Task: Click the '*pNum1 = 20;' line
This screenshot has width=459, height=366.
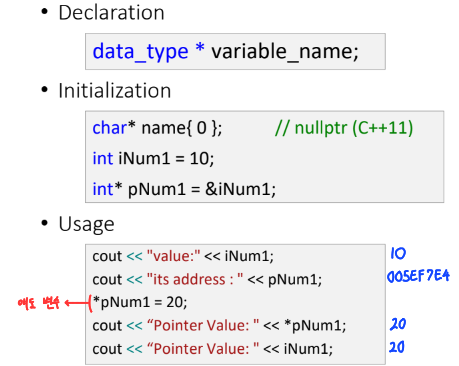Action: point(140,302)
